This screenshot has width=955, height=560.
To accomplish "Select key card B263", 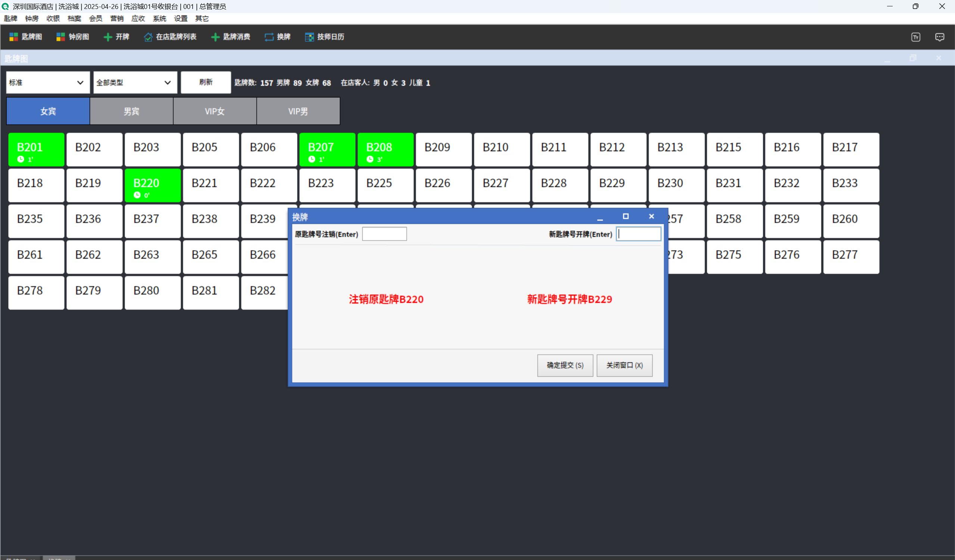I will (153, 257).
